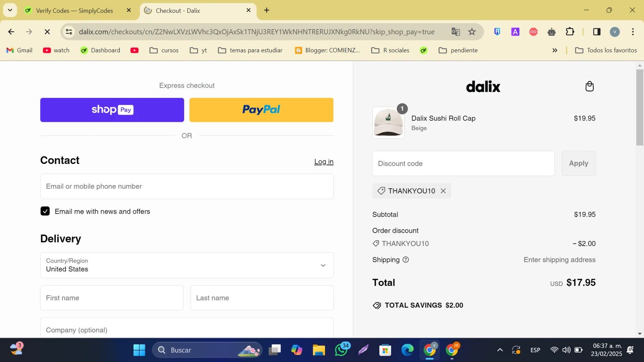Go back to previous page
The height and width of the screenshot is (362, 644).
coord(11,32)
